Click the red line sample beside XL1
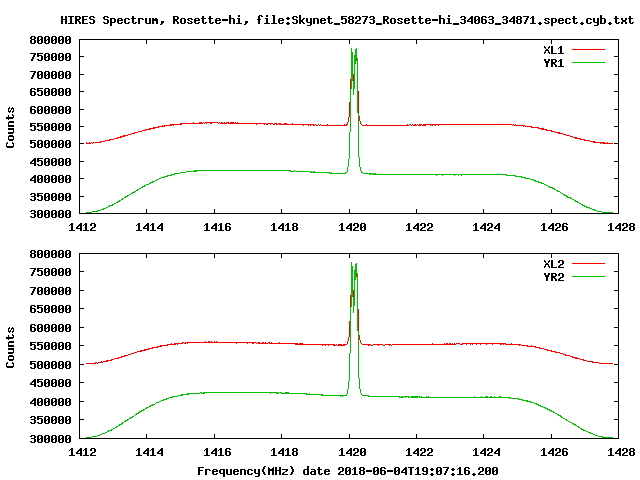This screenshot has width=640, height=480. 588,50
